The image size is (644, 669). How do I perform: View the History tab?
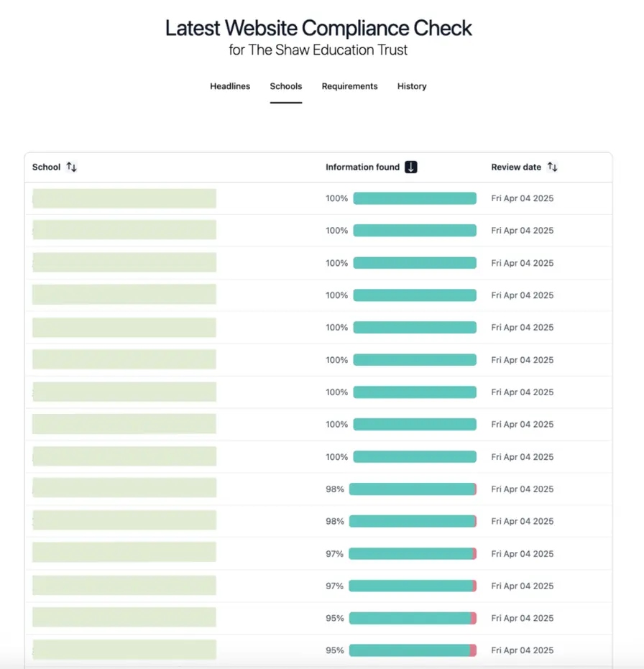point(411,86)
